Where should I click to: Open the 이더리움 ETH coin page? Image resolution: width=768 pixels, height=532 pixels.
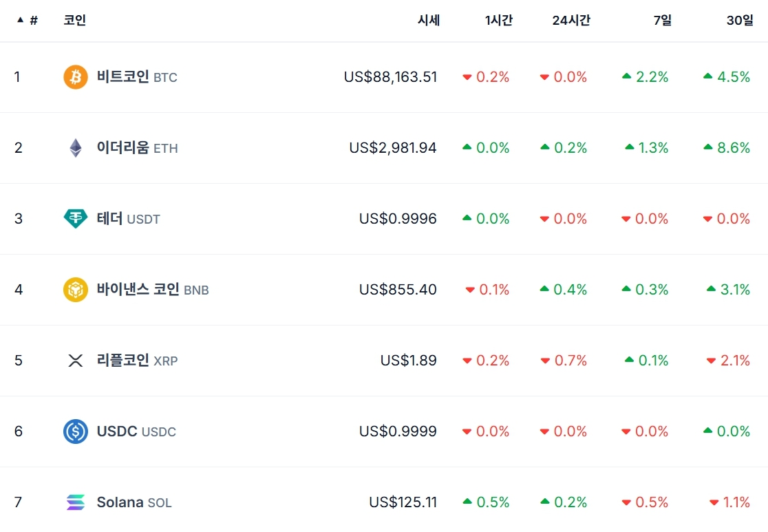[x=137, y=148]
